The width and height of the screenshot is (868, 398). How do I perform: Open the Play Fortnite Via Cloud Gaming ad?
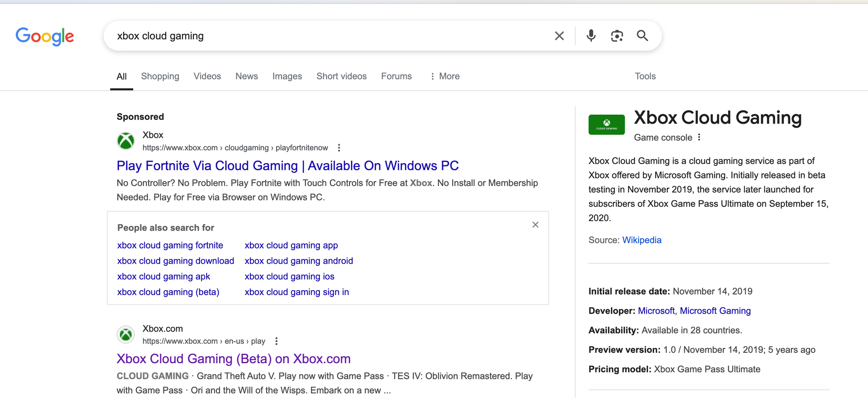pos(287,166)
